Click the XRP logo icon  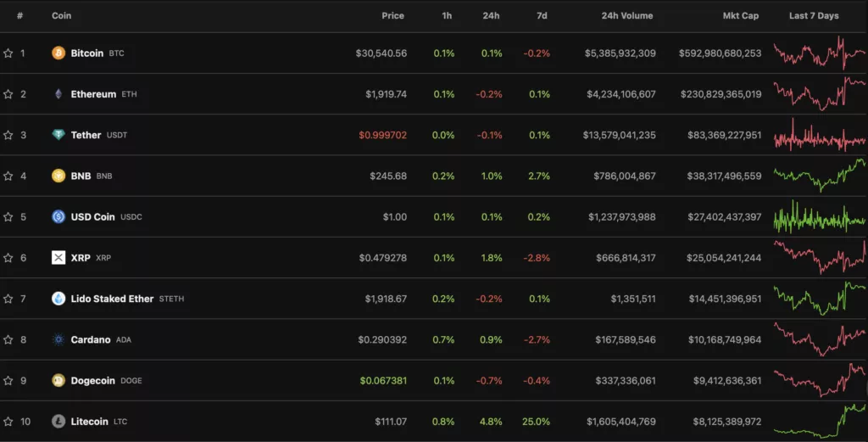click(x=58, y=258)
